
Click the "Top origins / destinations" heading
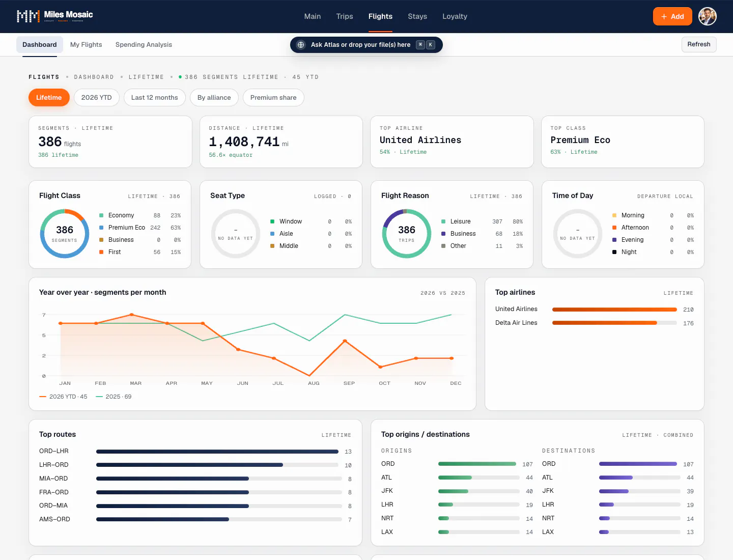coord(426,434)
